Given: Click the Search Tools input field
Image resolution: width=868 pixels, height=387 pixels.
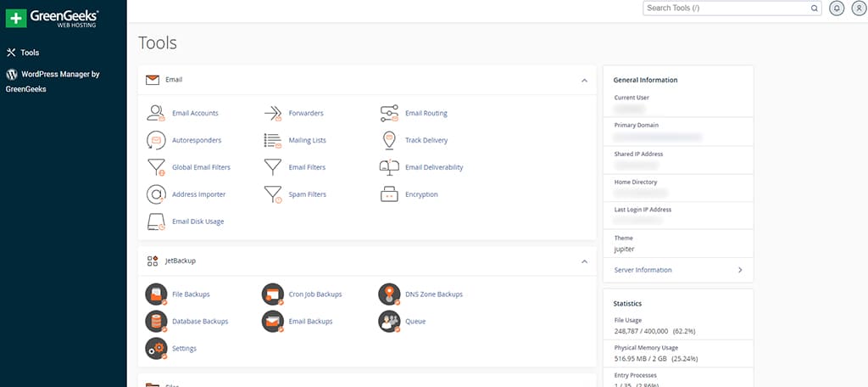Looking at the screenshot, I should (726, 8).
